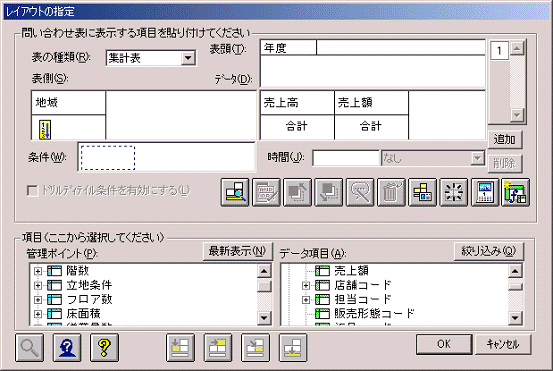Click 管理ポイント list scroll up arrow
This screenshot has width=553, height=371.
pyautogui.click(x=264, y=271)
